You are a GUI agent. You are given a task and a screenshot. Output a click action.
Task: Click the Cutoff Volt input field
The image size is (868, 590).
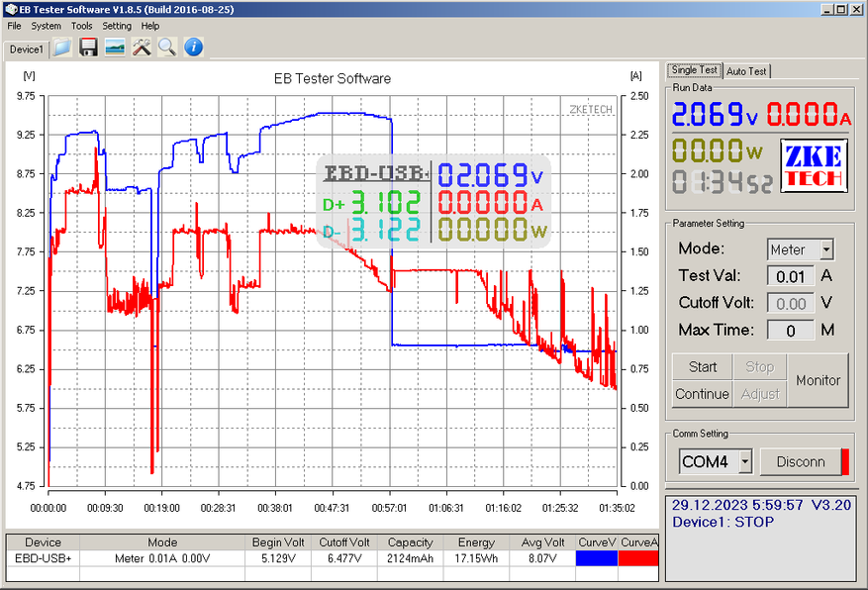tap(791, 303)
